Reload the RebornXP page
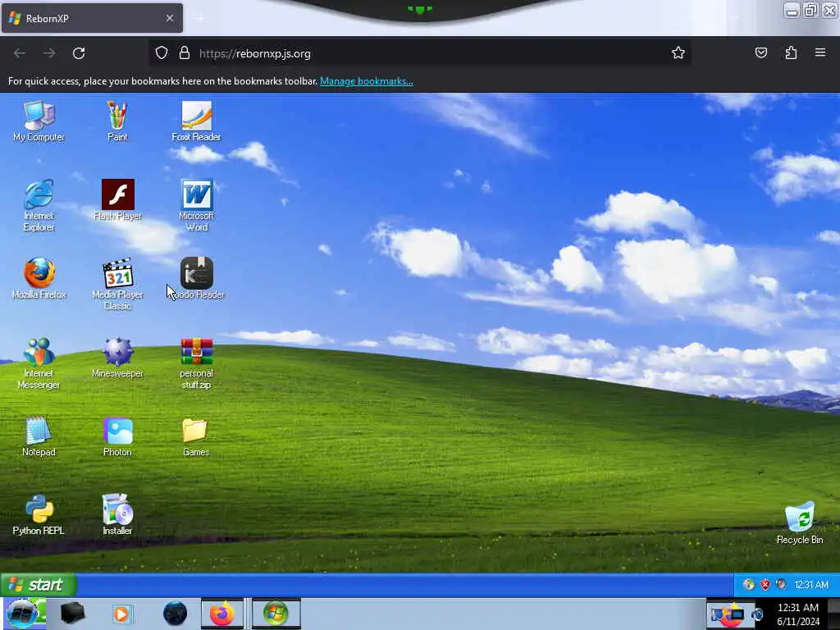The height and width of the screenshot is (630, 840). pos(79,53)
